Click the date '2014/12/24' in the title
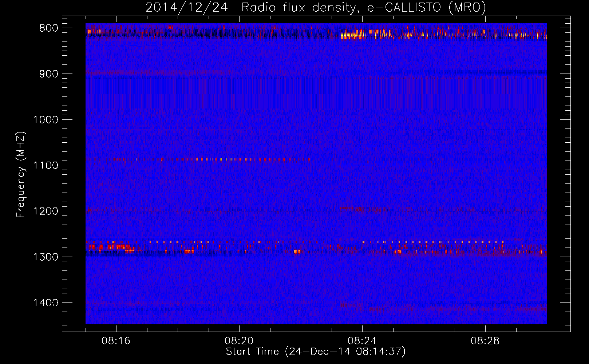The image size is (589, 364). tap(187, 8)
